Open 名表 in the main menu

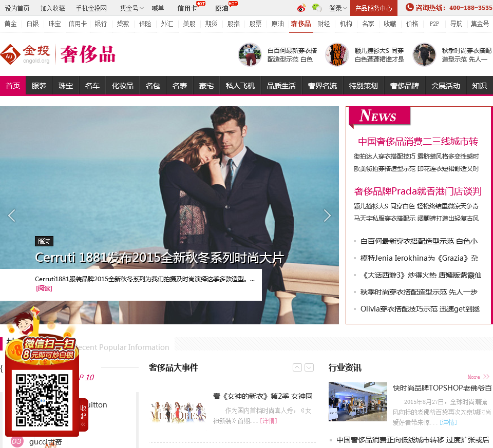pyautogui.click(x=180, y=86)
